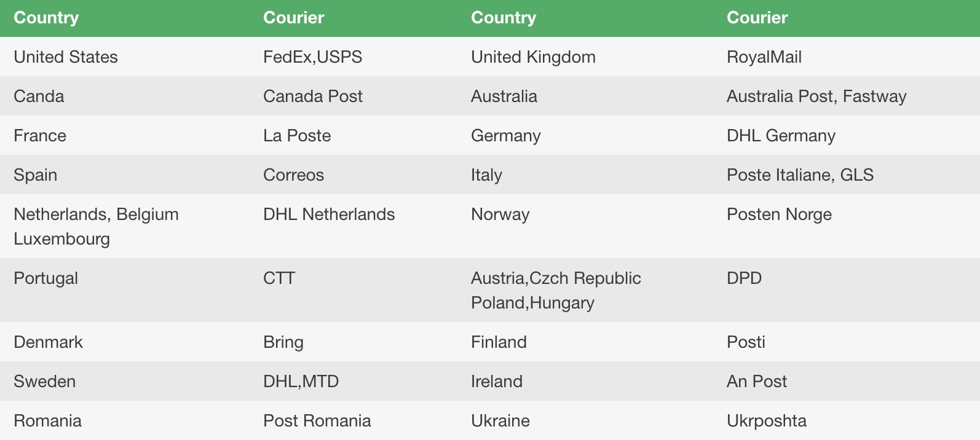Click the Canada Post cell
980x440 pixels.
(313, 96)
